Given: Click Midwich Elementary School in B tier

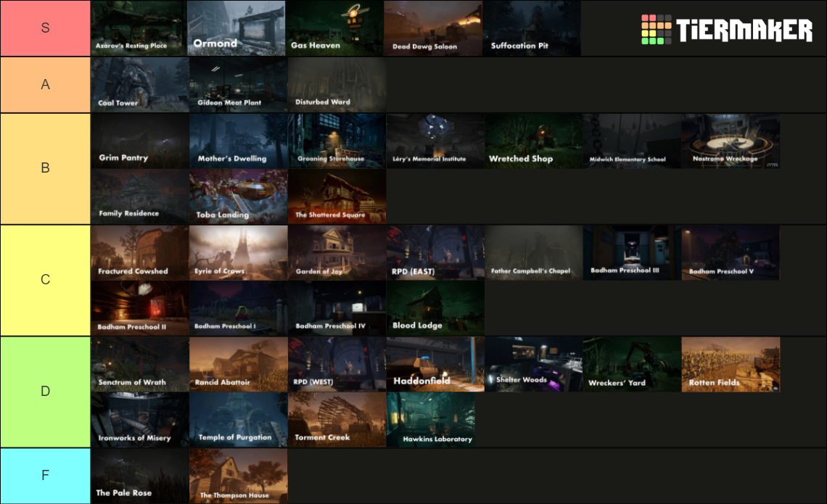Looking at the screenshot, I should [630, 141].
